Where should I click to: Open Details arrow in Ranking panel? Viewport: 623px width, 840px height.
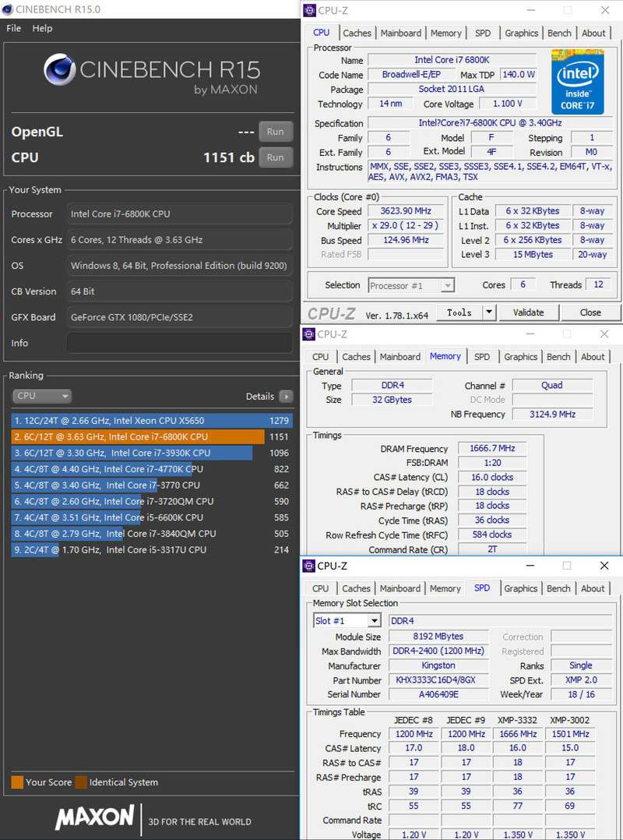pos(286,396)
